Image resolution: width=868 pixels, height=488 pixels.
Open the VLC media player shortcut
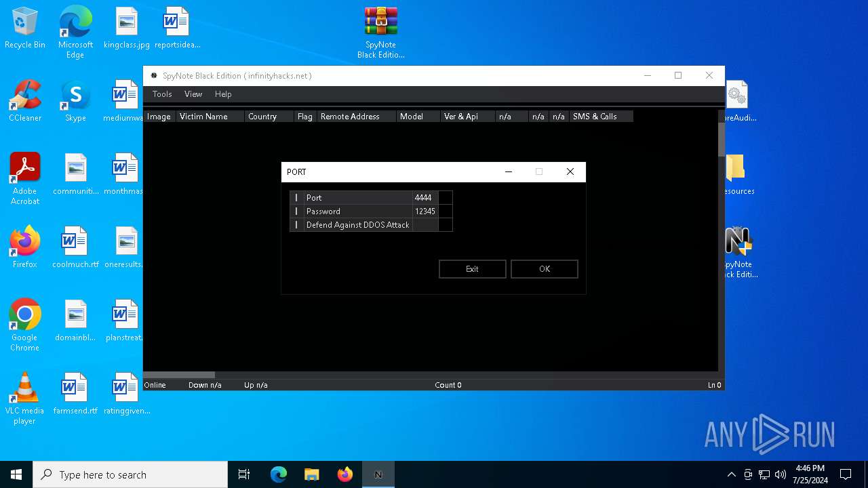[25, 399]
